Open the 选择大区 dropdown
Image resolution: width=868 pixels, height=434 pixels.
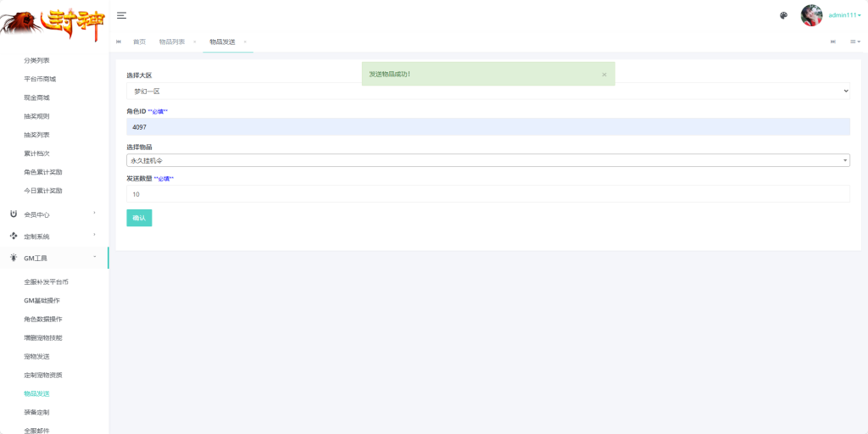click(487, 92)
